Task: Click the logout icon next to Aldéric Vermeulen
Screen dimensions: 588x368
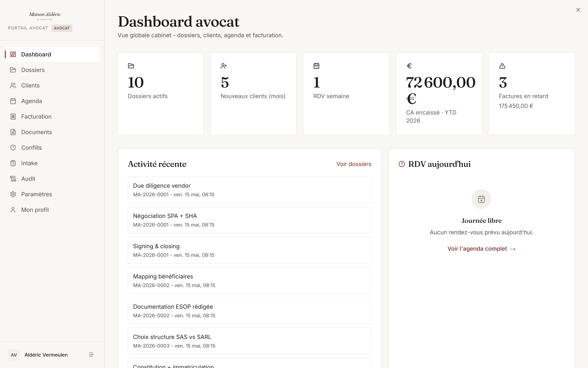Action: 92,355
